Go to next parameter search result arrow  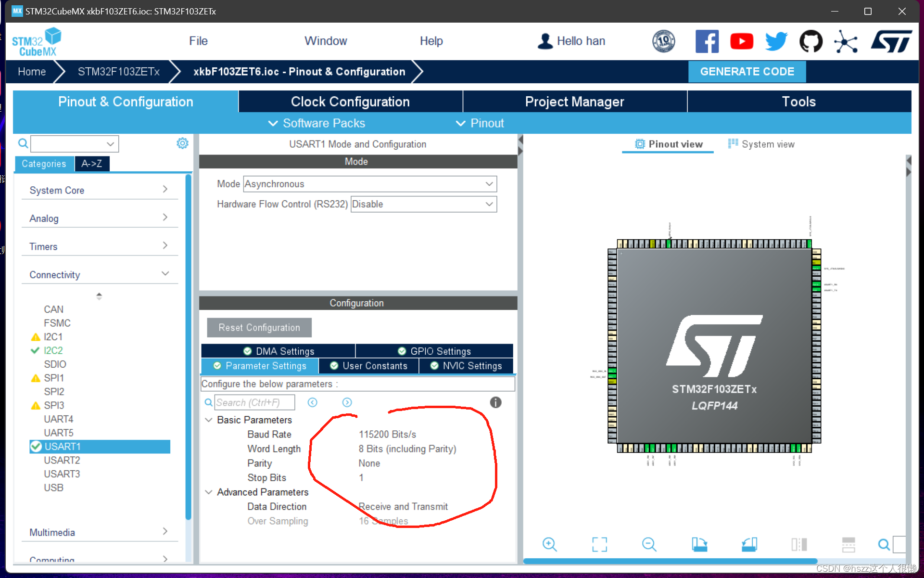point(347,402)
